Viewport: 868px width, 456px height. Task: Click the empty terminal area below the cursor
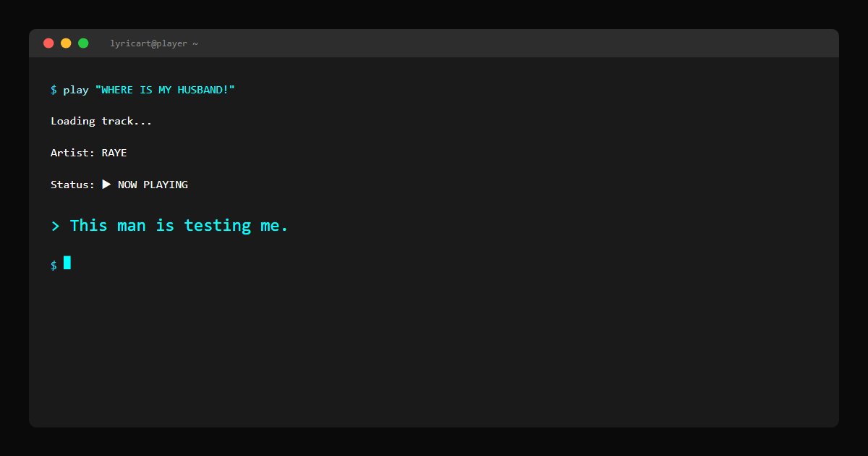[x=434, y=347]
